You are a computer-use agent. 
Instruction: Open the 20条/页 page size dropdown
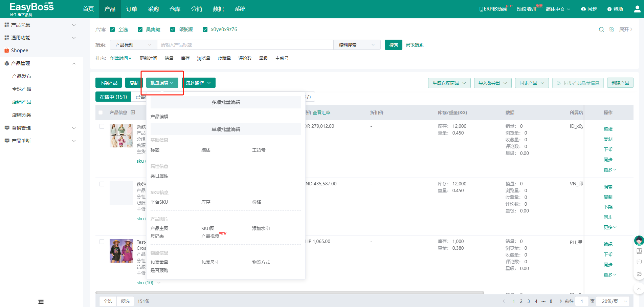(x=613, y=301)
